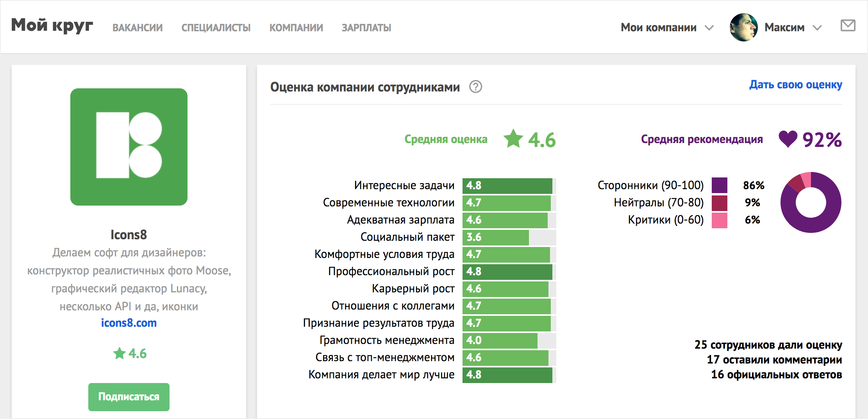Click 16 официальных ответов text
868x419 pixels.
pyautogui.click(x=776, y=374)
